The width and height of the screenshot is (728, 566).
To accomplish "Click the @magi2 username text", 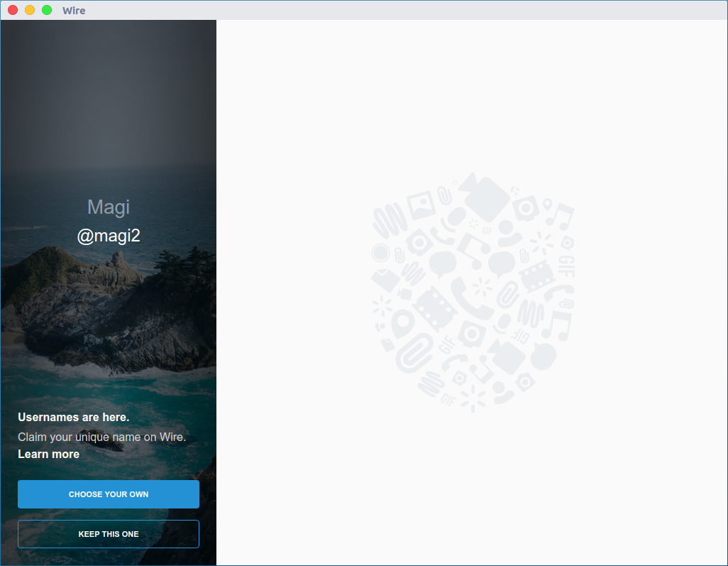I will coord(108,236).
